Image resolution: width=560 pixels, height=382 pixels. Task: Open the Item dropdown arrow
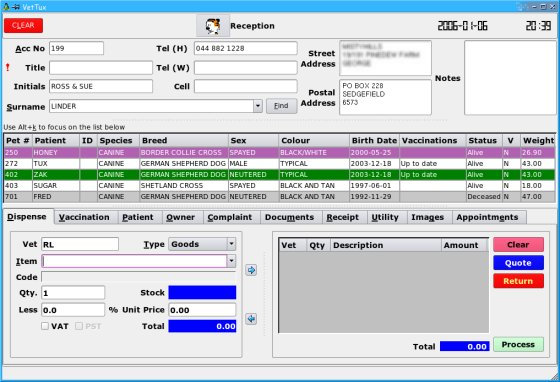tap(231, 261)
